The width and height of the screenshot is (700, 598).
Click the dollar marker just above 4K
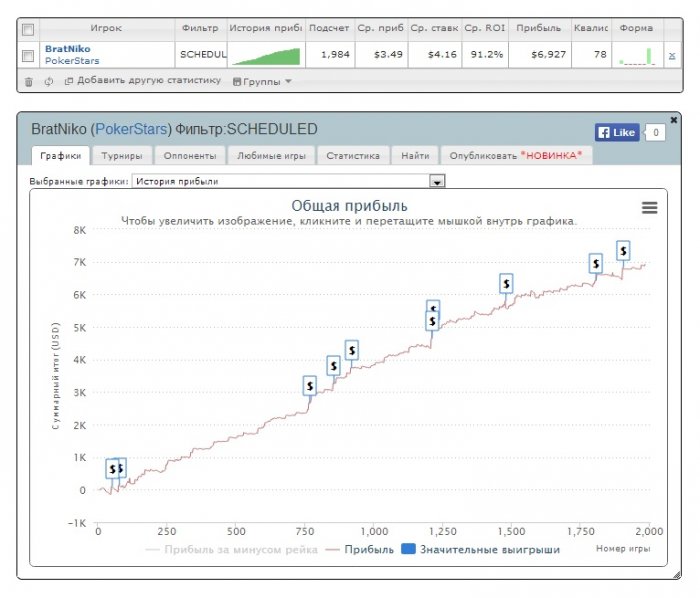(x=352, y=350)
